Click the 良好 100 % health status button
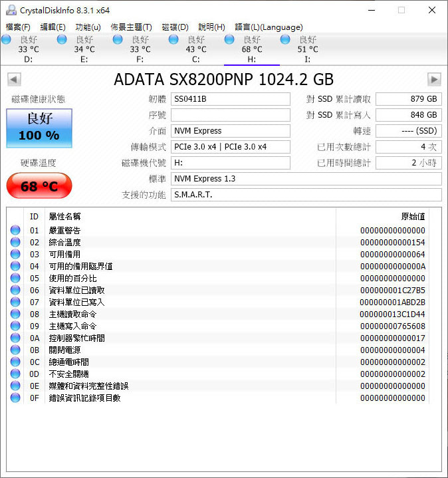Viewport: 448px width, 478px height. point(39,128)
